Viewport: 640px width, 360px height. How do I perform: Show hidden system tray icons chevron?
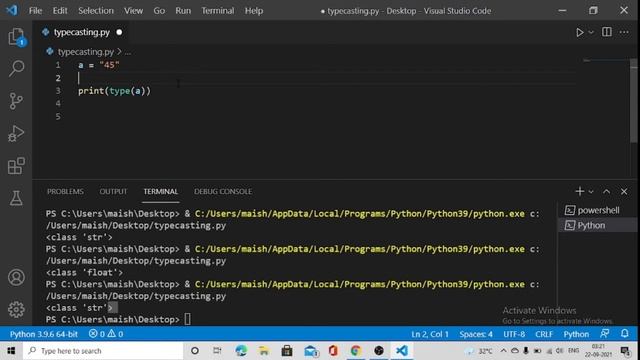pos(503,351)
